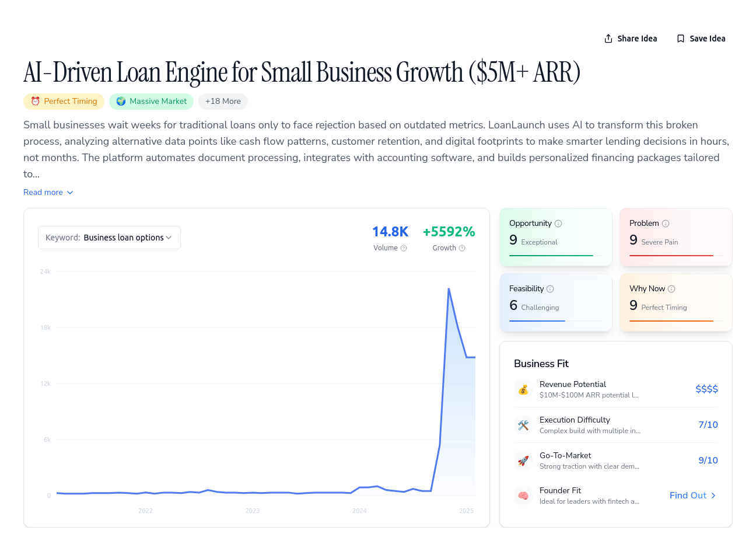Click the Massive Market tag

point(152,101)
